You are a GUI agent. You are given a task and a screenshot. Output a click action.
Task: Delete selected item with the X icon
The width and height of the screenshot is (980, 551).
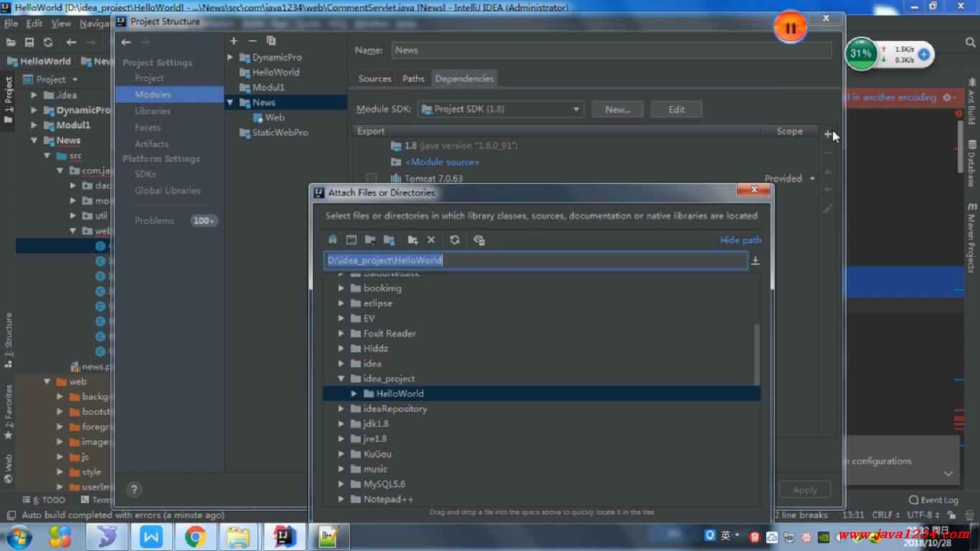[x=431, y=240]
